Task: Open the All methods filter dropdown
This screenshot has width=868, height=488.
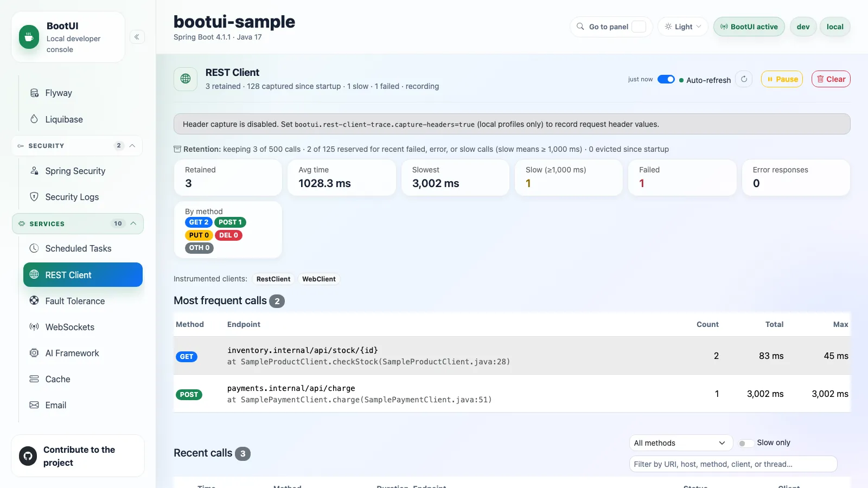Action: (x=681, y=443)
